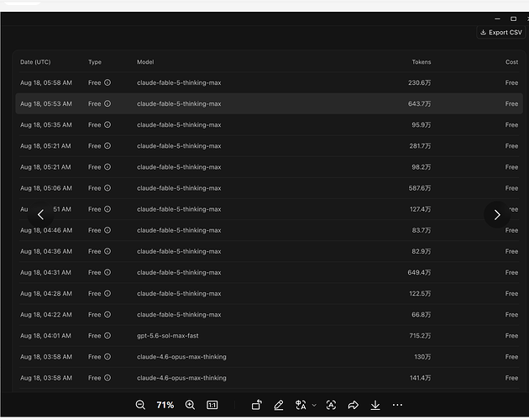Zoom out using the magnifier minus icon
The image size is (529, 420).
(x=140, y=405)
